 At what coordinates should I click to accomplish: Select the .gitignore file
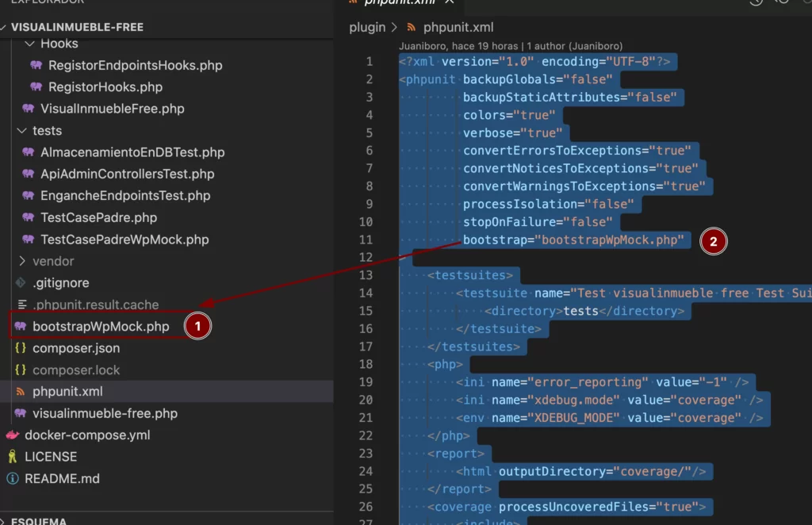tap(60, 282)
